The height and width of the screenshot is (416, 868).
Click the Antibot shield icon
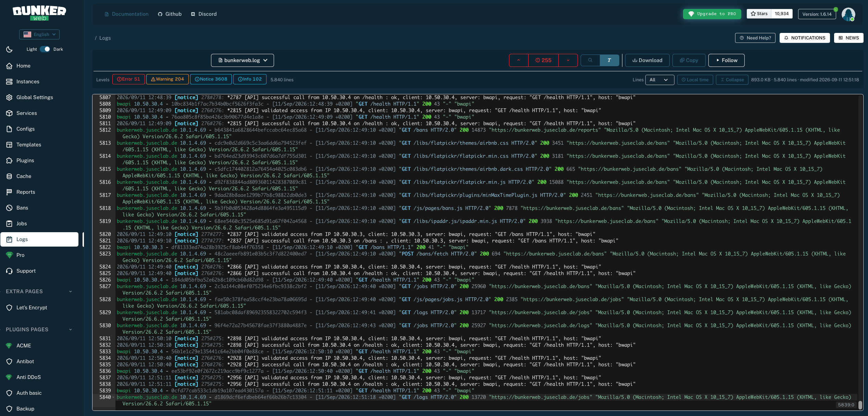tap(9, 361)
